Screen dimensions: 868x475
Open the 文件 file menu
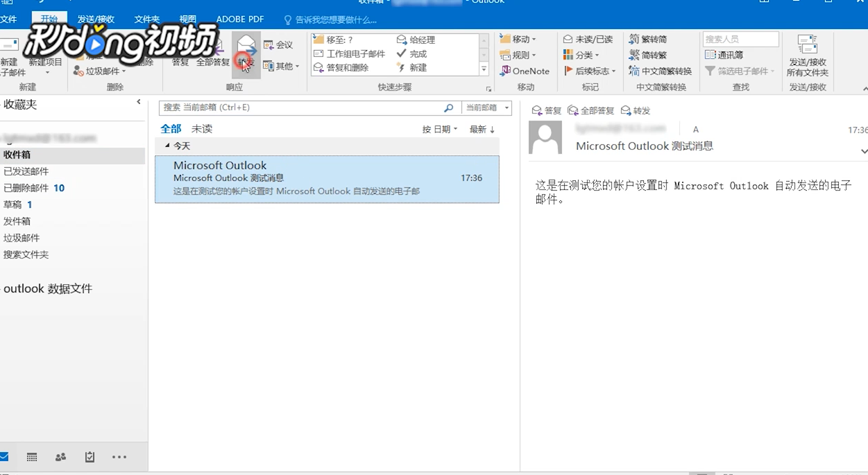point(8,19)
